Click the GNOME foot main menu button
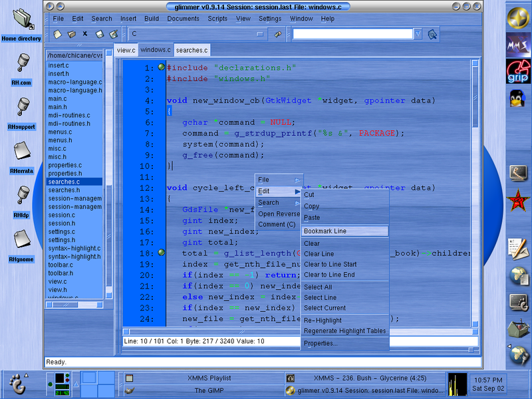This screenshot has width=532, height=399. point(18,384)
